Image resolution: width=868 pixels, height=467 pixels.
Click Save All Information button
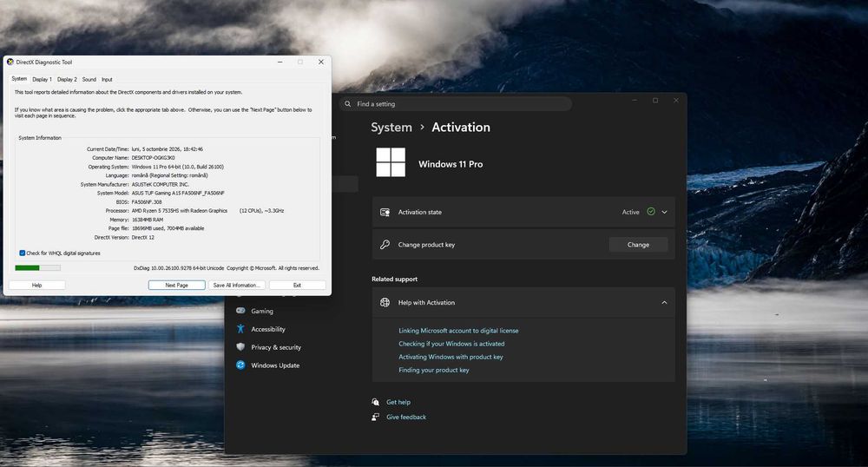(x=237, y=285)
